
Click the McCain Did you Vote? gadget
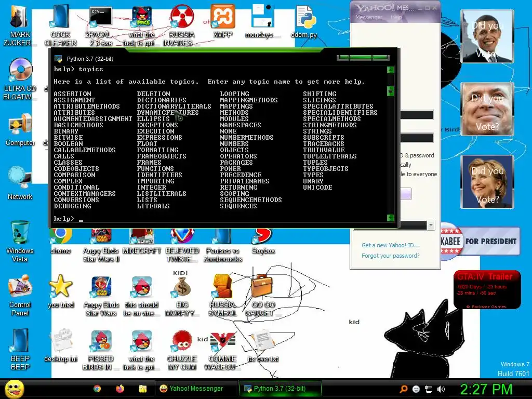pyautogui.click(x=487, y=109)
